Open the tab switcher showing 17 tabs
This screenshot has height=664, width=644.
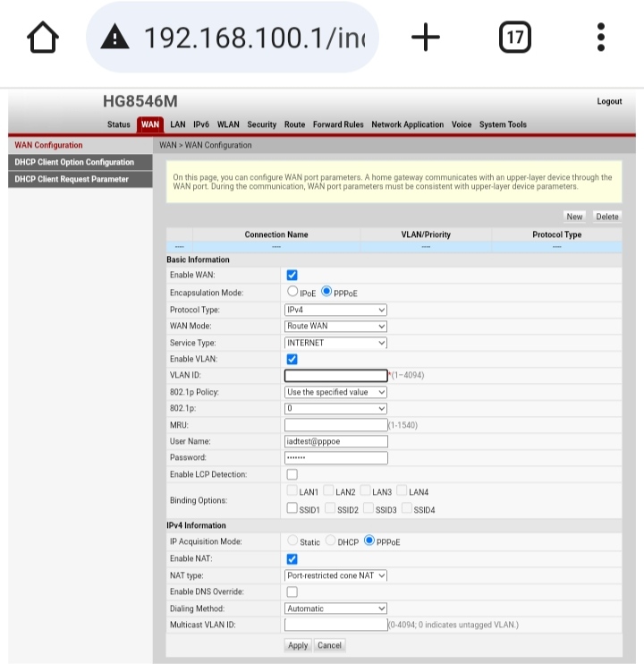tap(514, 37)
